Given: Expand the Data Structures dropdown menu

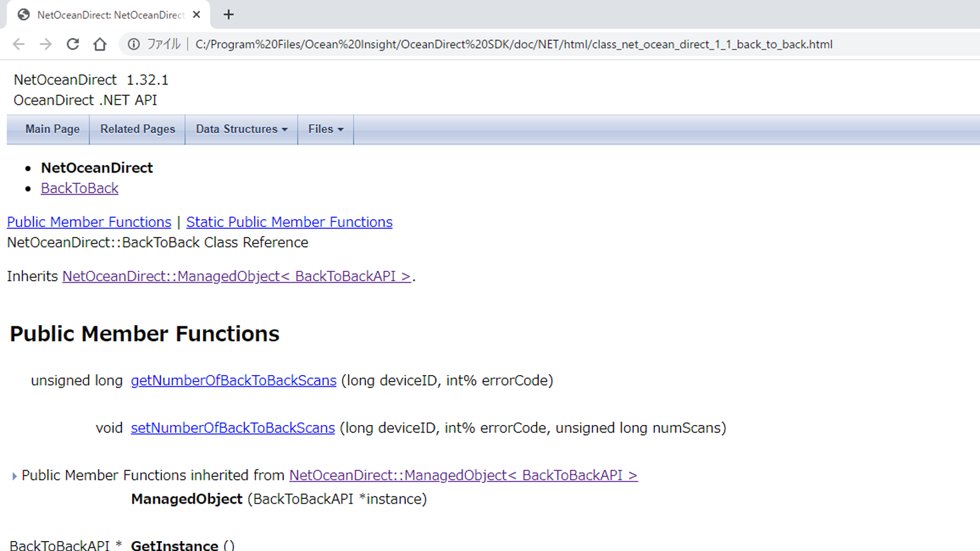Looking at the screenshot, I should coord(241,129).
